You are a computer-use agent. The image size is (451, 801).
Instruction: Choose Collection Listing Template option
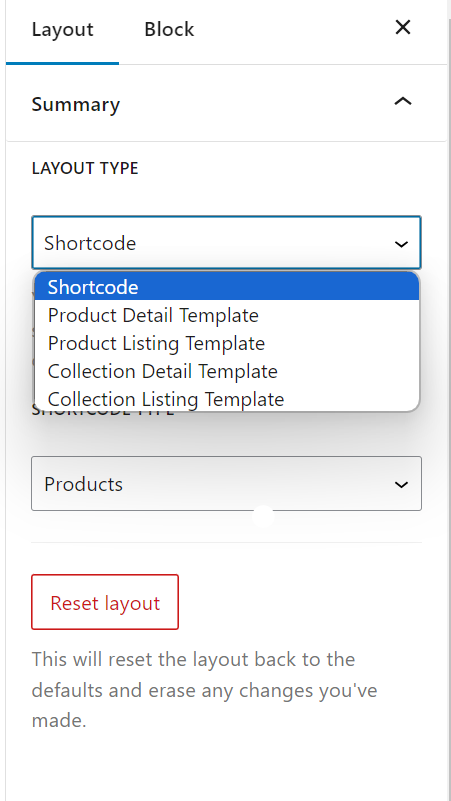tap(227, 399)
